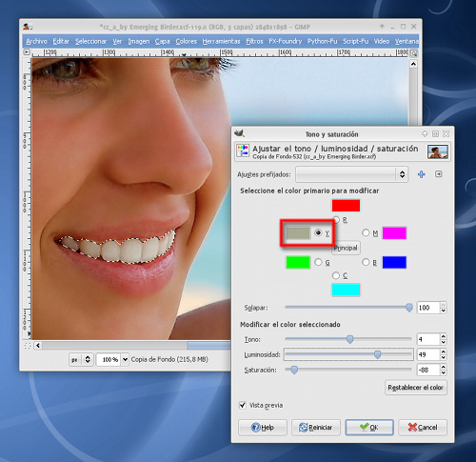Click the horizontal scrollbar left arrow
This screenshot has width=476, height=462.
(x=38, y=346)
